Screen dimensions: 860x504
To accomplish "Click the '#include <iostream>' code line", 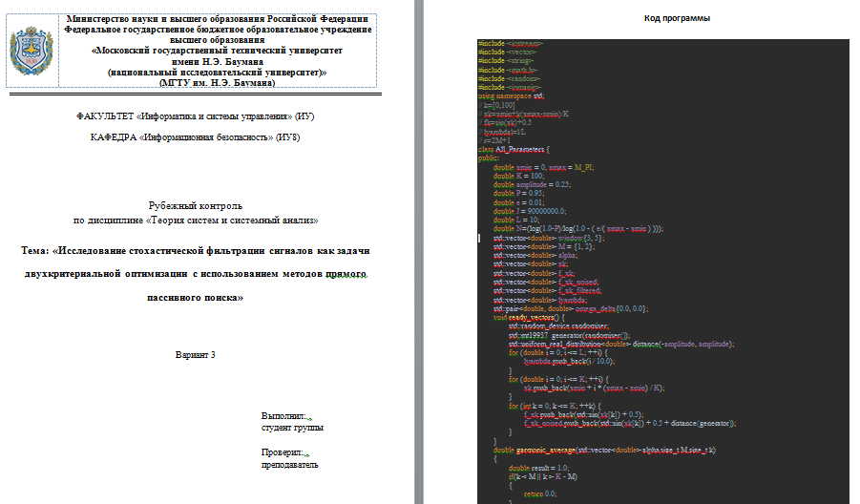I will (511, 43).
